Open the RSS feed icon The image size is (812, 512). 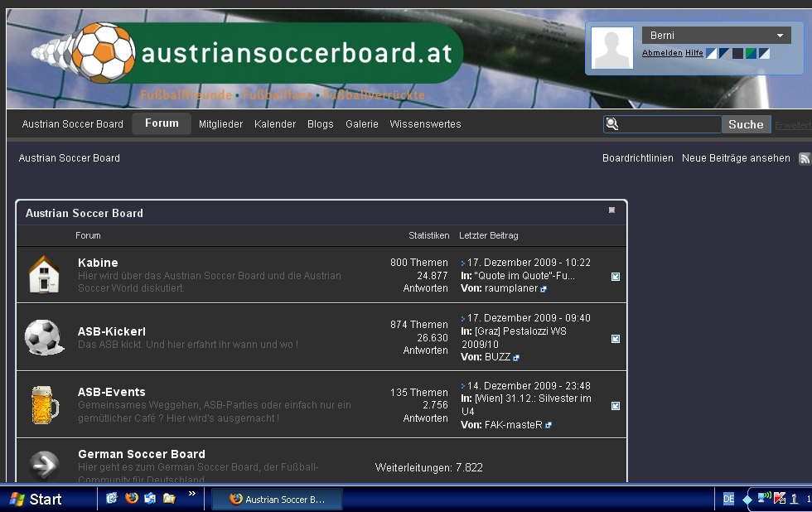pos(805,158)
